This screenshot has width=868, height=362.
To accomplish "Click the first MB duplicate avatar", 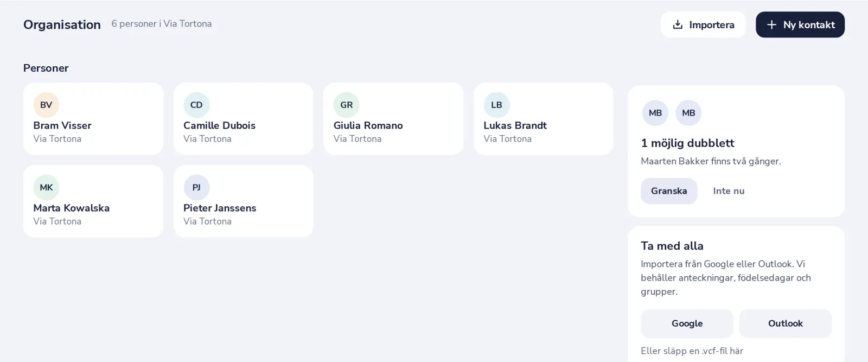I will click(655, 113).
